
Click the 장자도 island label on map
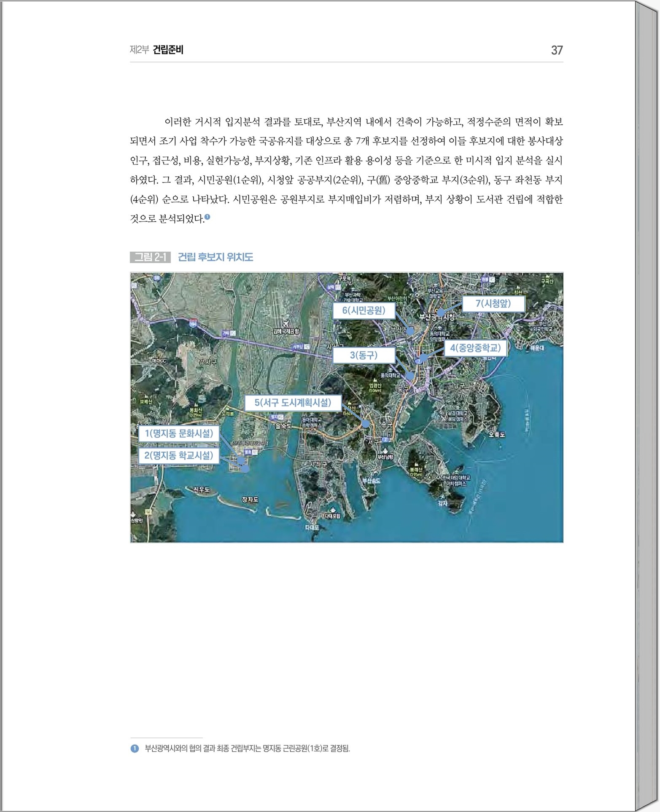(250, 500)
